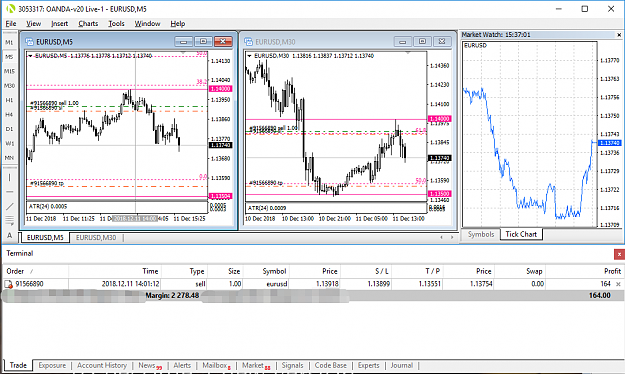
Task: Open the Journal tab in Terminal
Action: click(x=401, y=365)
